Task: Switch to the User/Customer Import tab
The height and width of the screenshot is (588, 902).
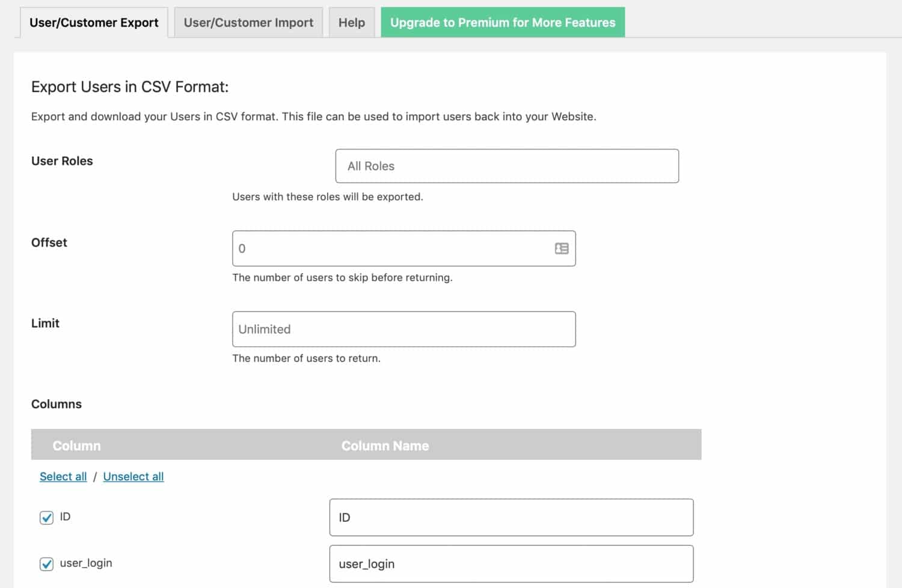Action: pyautogui.click(x=248, y=22)
